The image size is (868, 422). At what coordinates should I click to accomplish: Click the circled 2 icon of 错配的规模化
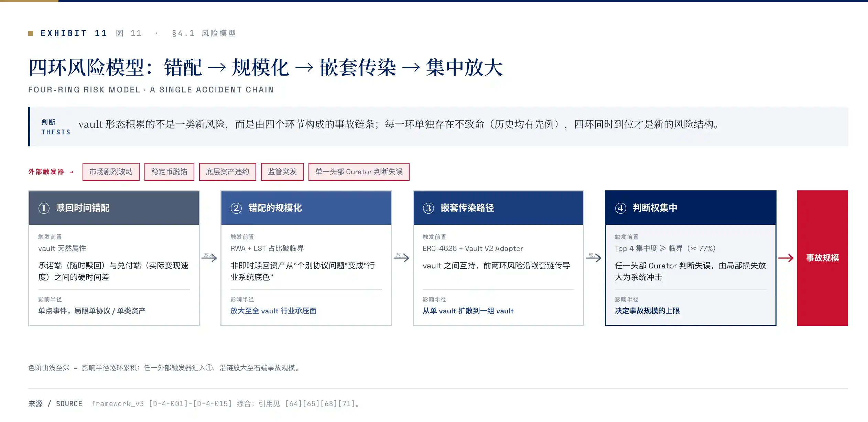pyautogui.click(x=236, y=208)
